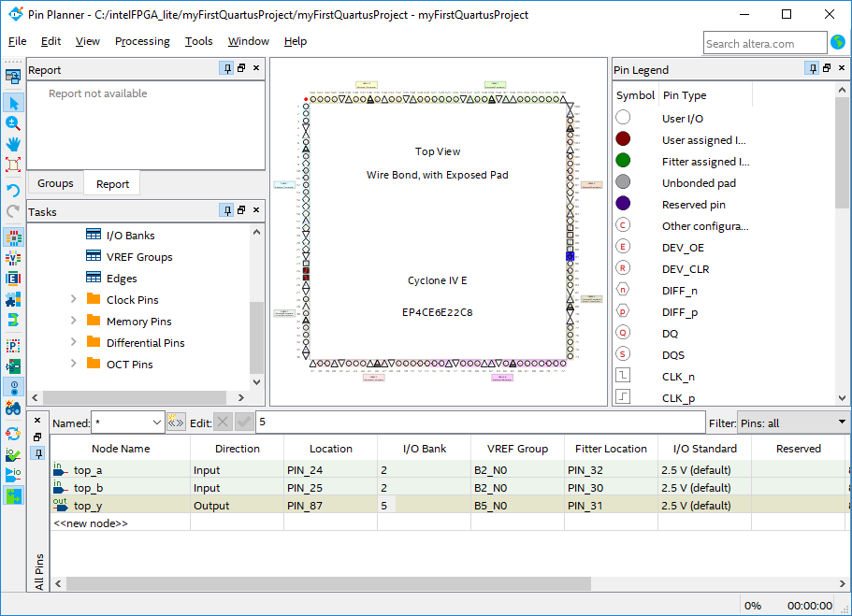Switch to the Groups tab
The width and height of the screenshot is (852, 616).
(x=55, y=183)
